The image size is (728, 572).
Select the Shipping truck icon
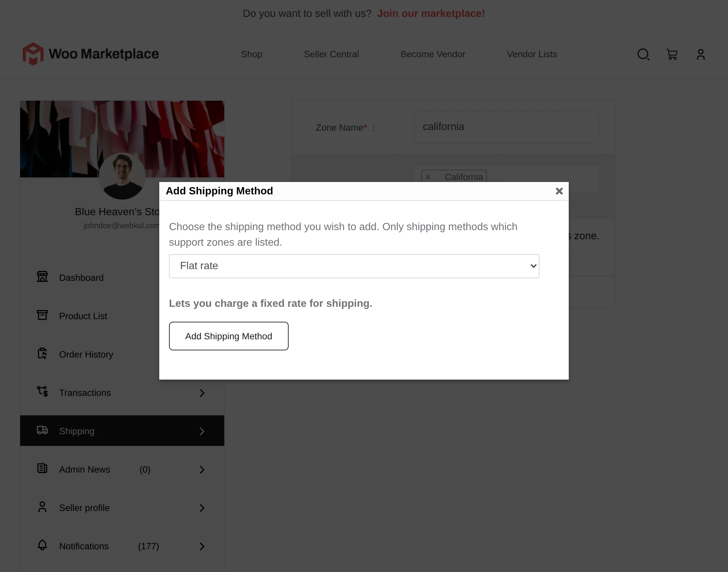(42, 430)
